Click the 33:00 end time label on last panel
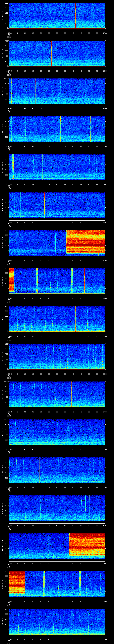Image resolution: width=114 pixels, height=644 pixels. point(105,639)
